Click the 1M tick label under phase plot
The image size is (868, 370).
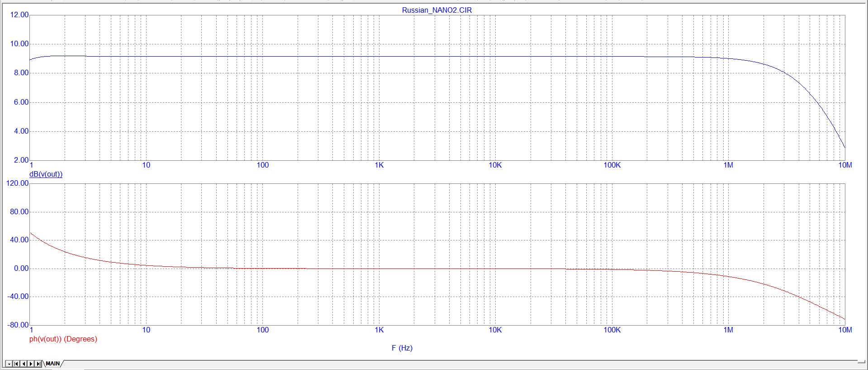[728, 330]
